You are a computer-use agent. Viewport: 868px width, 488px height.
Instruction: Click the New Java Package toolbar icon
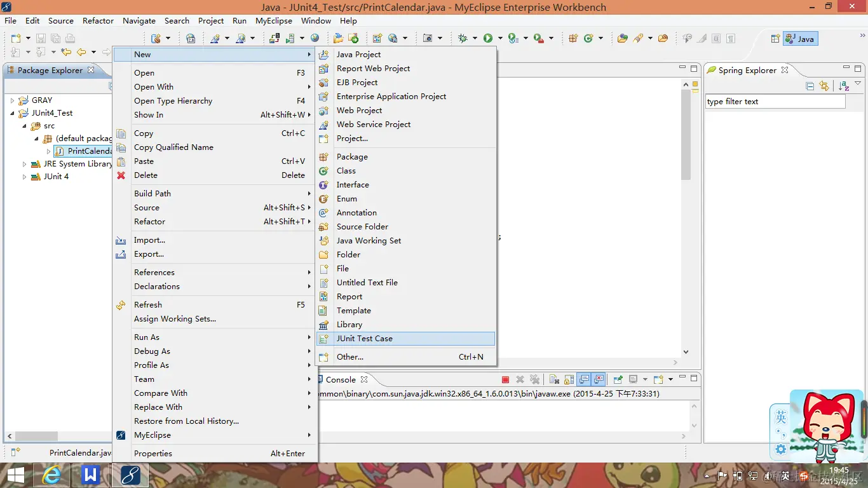(x=573, y=38)
